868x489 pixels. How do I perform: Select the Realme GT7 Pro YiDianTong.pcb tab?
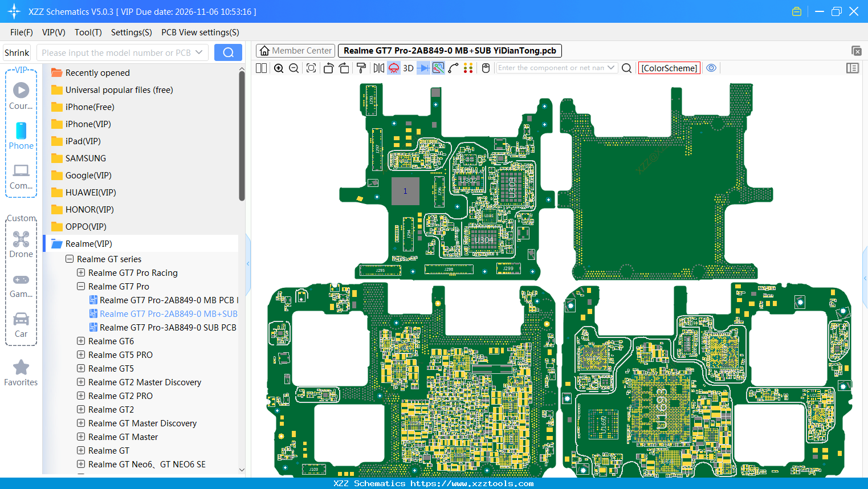(450, 51)
